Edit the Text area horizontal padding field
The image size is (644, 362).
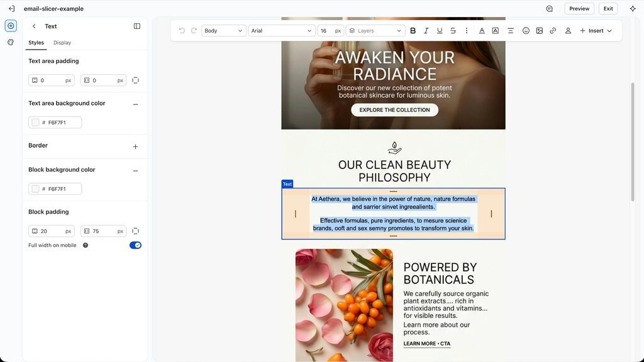[x=103, y=80]
